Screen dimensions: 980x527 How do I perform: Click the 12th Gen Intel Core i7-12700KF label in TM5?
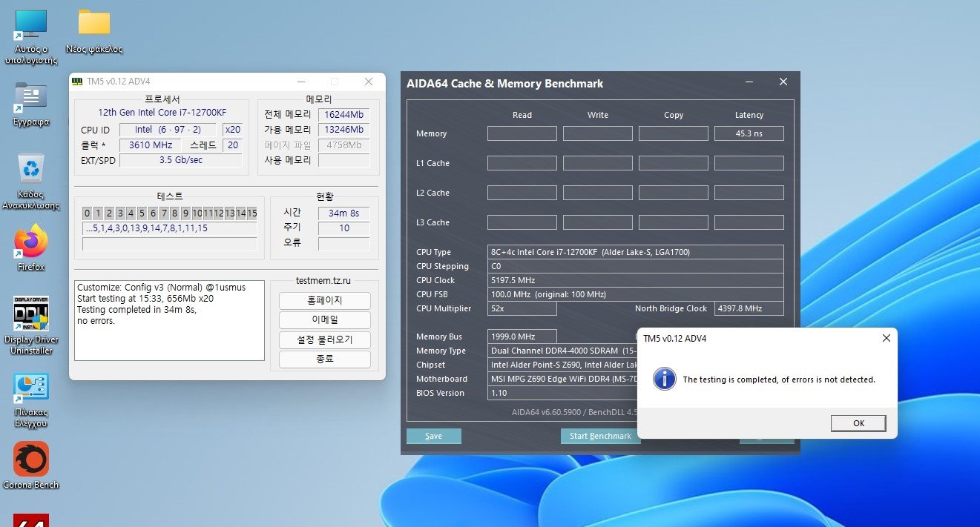click(162, 113)
